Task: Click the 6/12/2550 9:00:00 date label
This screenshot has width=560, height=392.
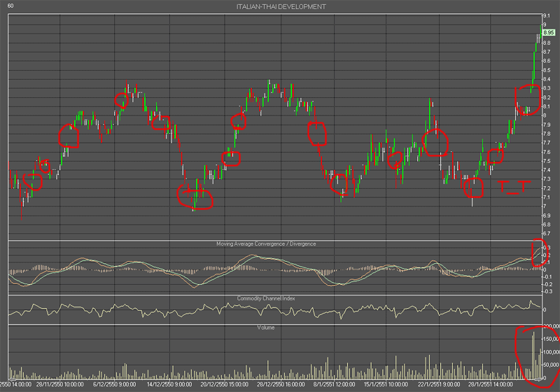Action: (114, 384)
